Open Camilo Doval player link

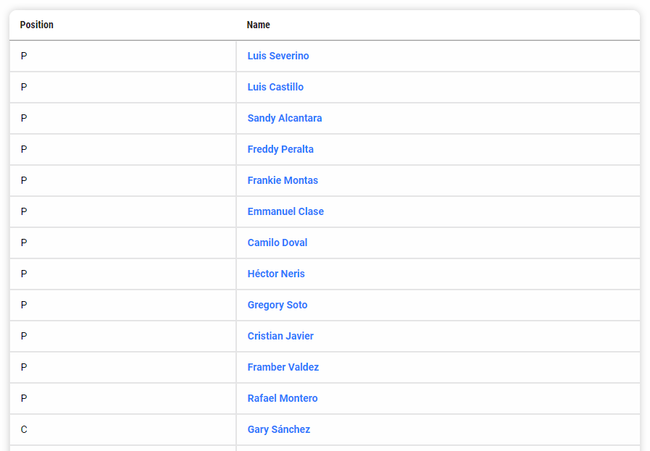[x=277, y=242]
